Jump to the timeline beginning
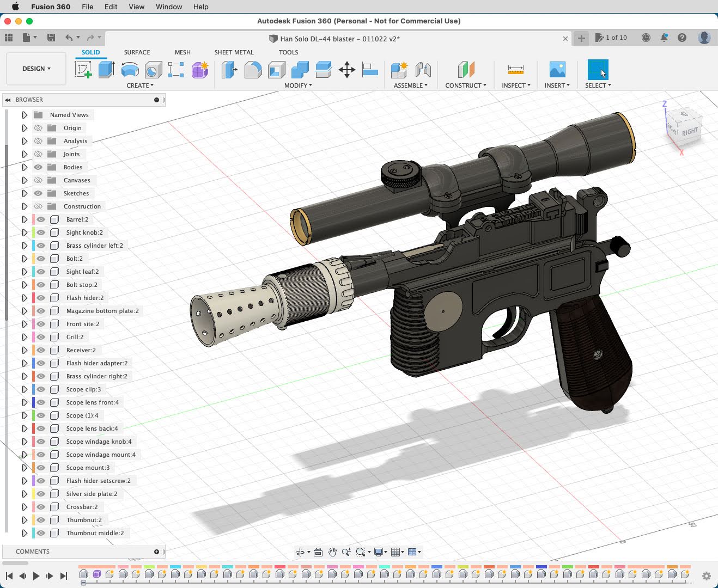Screen dimensions: 718x588 tap(9, 575)
